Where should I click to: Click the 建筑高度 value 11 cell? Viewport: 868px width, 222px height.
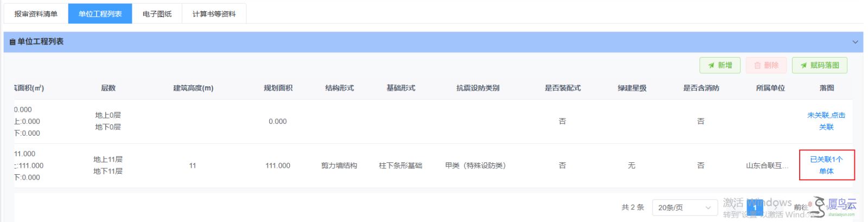(x=193, y=166)
